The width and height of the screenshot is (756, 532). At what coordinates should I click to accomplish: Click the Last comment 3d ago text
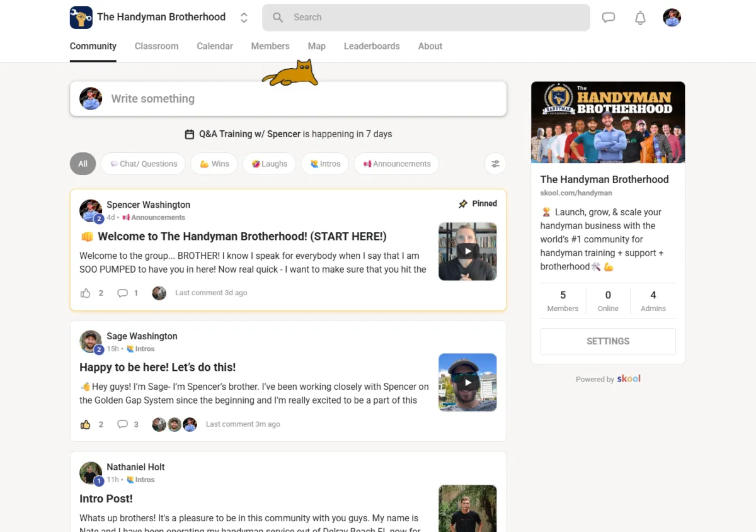[211, 293]
